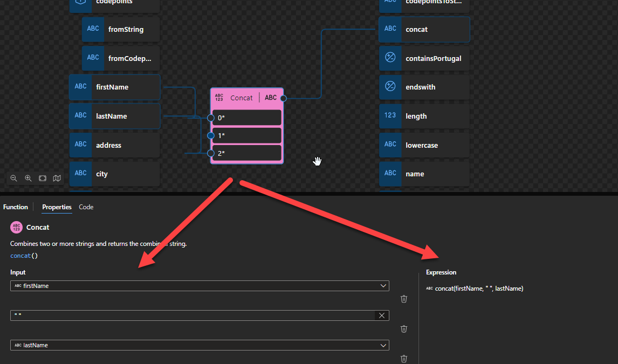Image resolution: width=618 pixels, height=364 pixels.
Task: Switch to the Code tab
Action: pos(86,207)
